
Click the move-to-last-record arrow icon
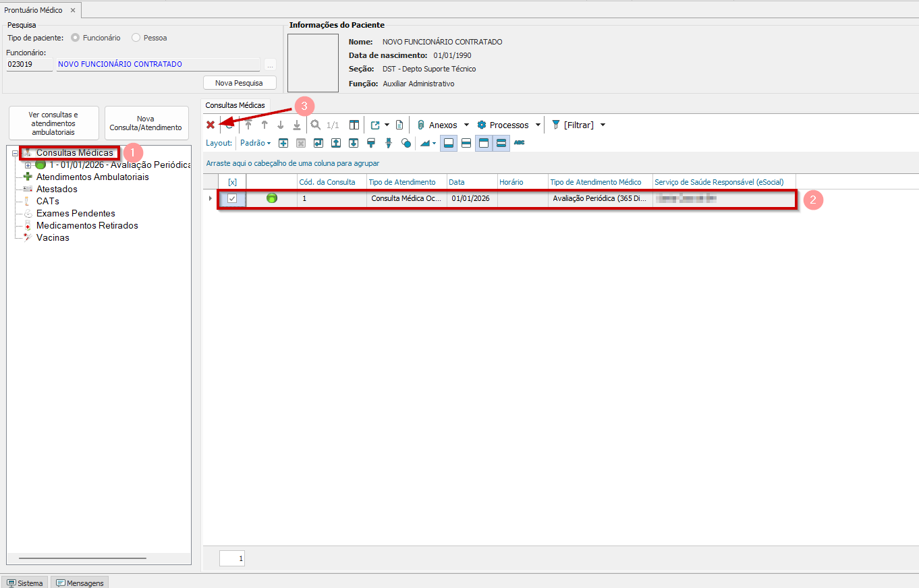[296, 125]
